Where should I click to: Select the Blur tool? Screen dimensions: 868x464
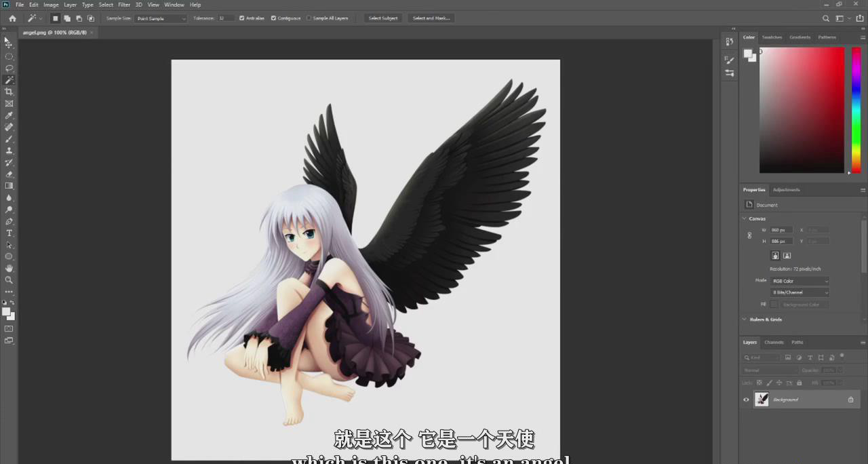[9, 197]
